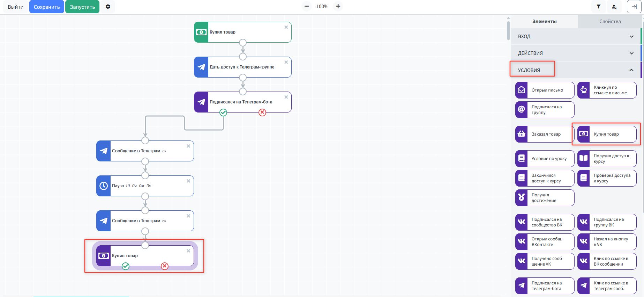The image size is (644, 297).
Task: Click the filter funnel icon
Action: point(599,7)
